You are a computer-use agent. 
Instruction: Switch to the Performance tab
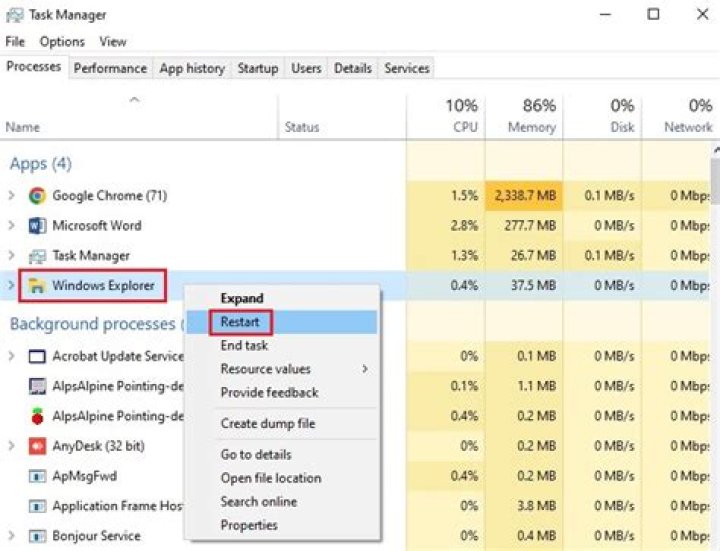110,68
